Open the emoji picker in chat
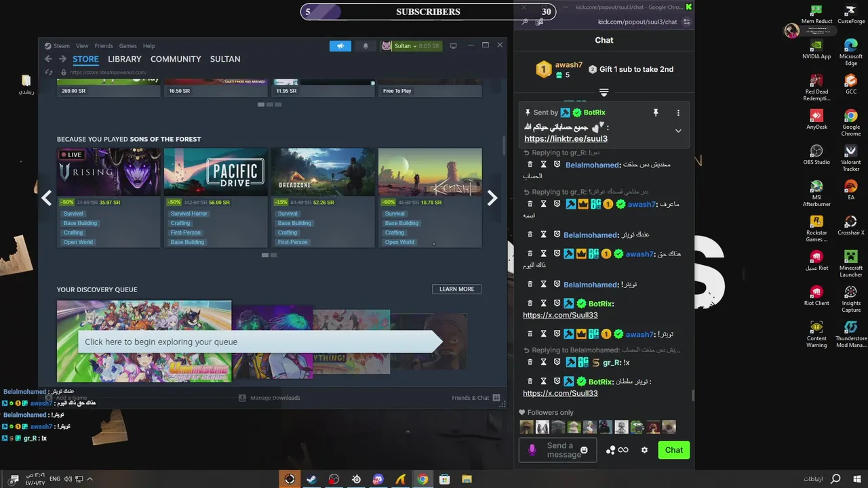 [x=585, y=450]
